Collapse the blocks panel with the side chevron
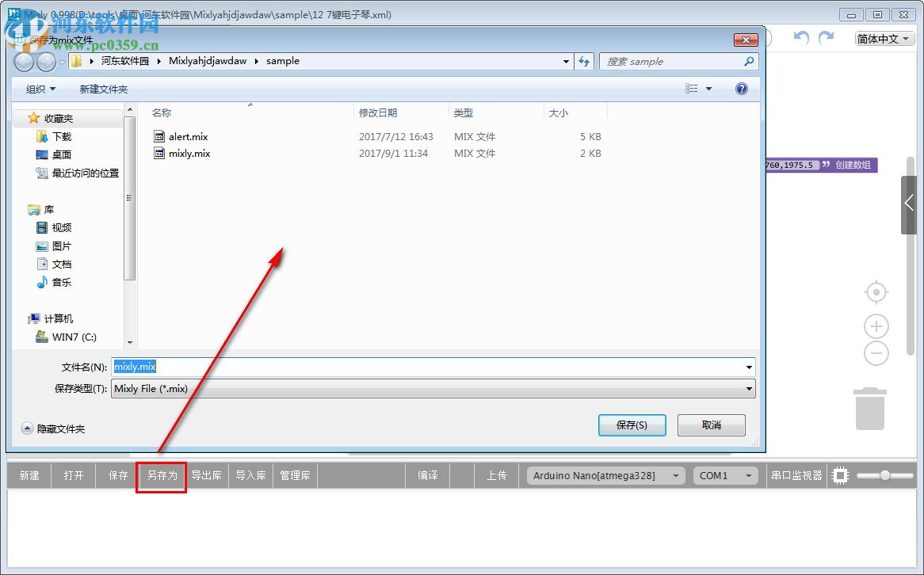Screen dimensions: 924x575 (x=908, y=204)
